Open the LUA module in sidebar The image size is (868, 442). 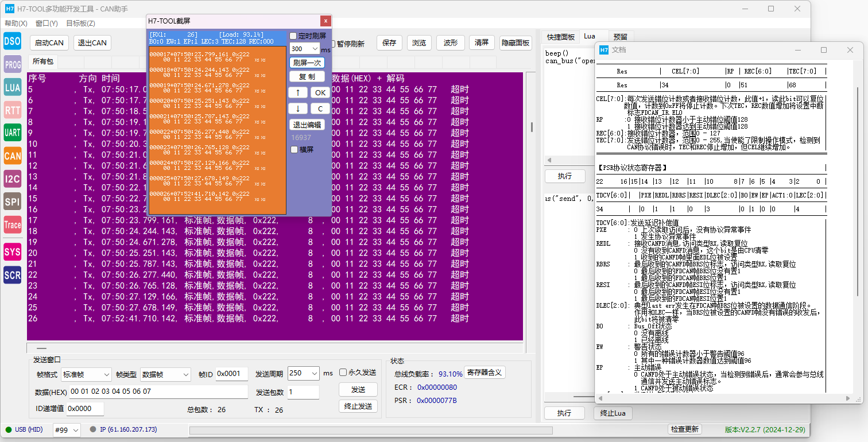(13, 87)
